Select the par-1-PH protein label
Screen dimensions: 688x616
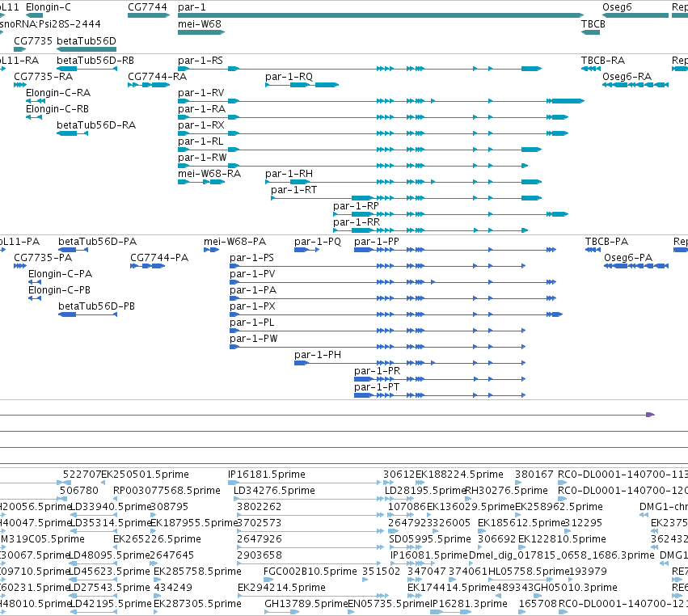point(318,355)
